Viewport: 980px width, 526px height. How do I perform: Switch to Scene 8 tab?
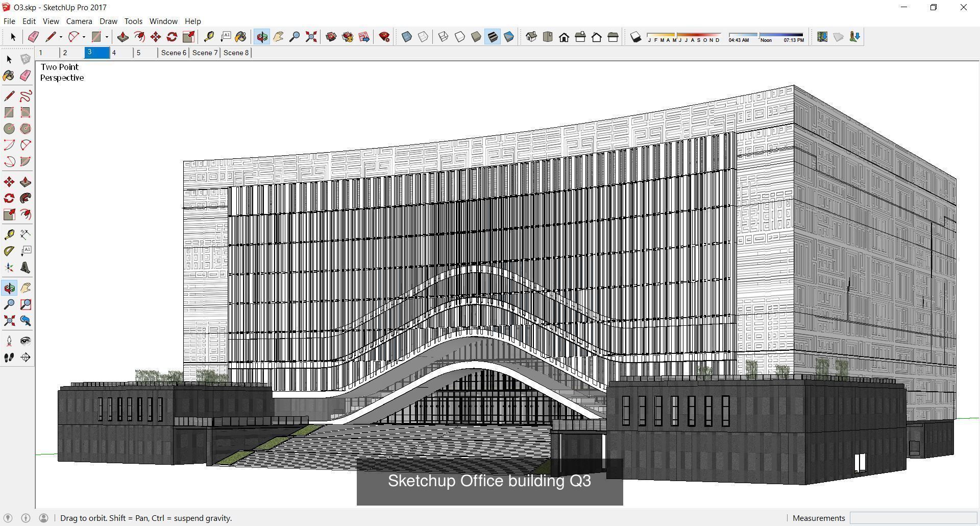coord(236,53)
